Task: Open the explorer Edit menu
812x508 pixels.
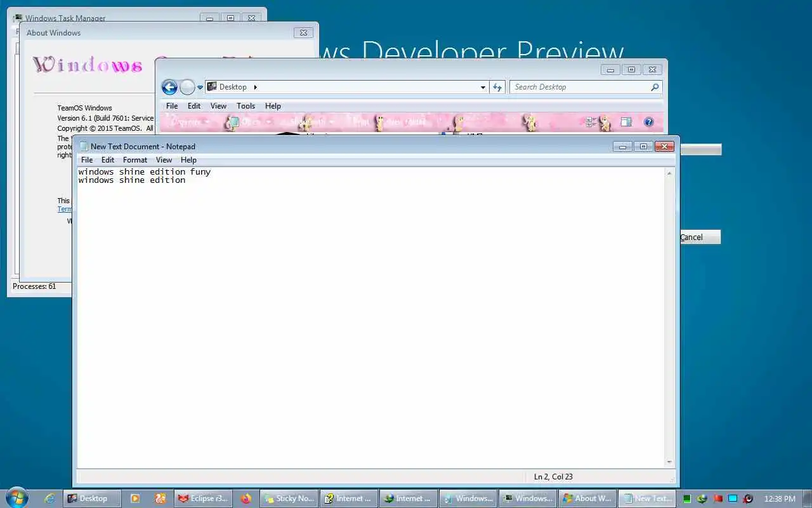Action: 194,106
